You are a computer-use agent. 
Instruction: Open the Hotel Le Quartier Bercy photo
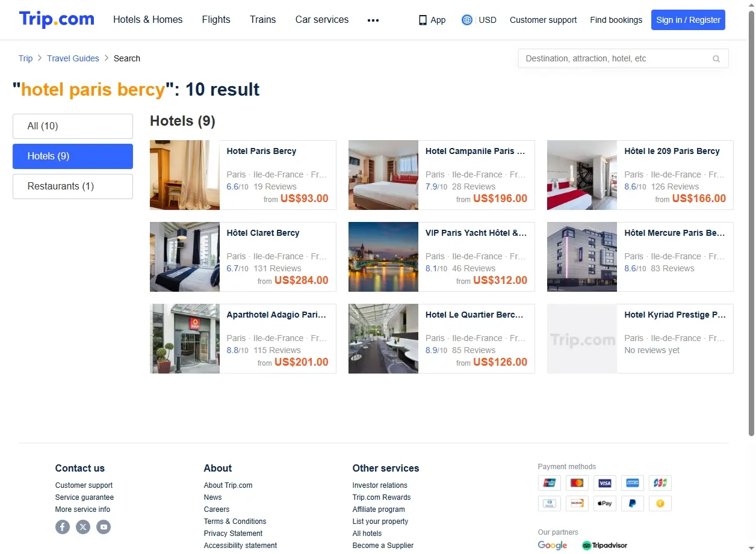(x=383, y=339)
